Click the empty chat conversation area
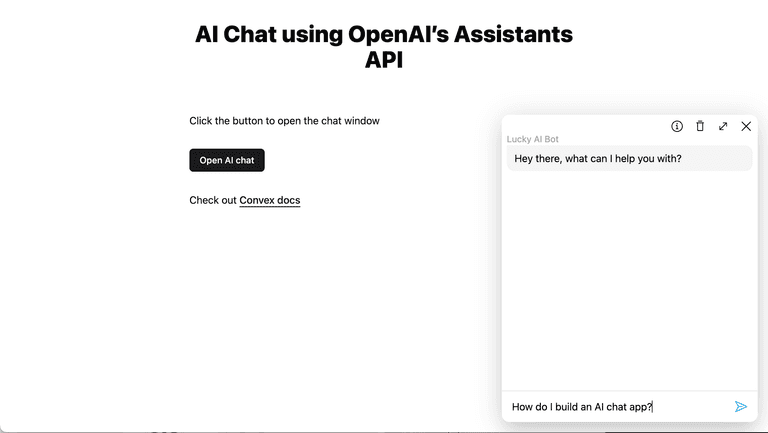The width and height of the screenshot is (768, 433). pyautogui.click(x=629, y=280)
